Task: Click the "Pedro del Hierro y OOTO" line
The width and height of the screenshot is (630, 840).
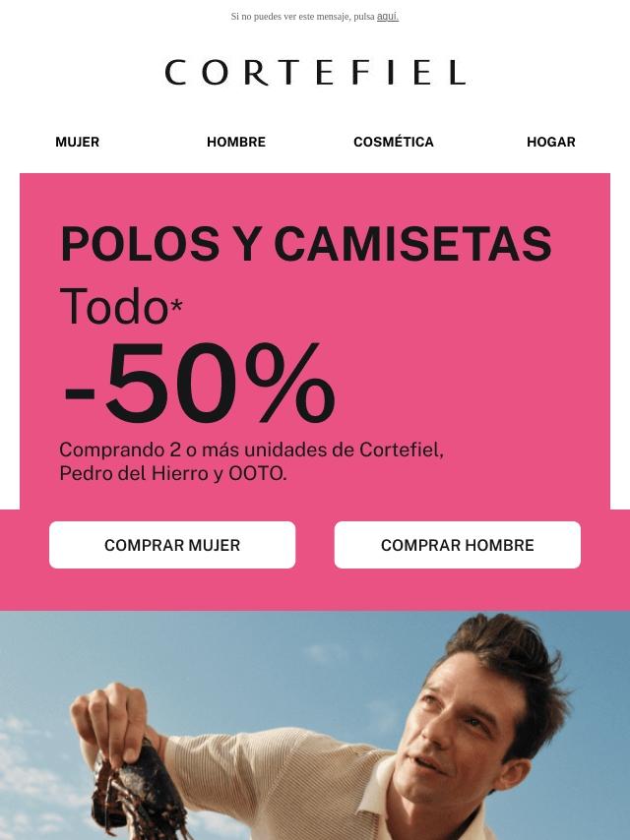Action: coord(173,473)
